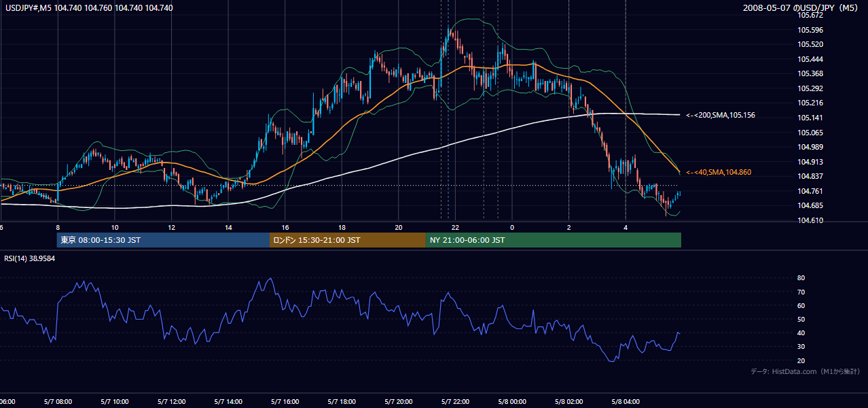Click RSI scale value 40
This screenshot has width=868, height=408.
801,333
